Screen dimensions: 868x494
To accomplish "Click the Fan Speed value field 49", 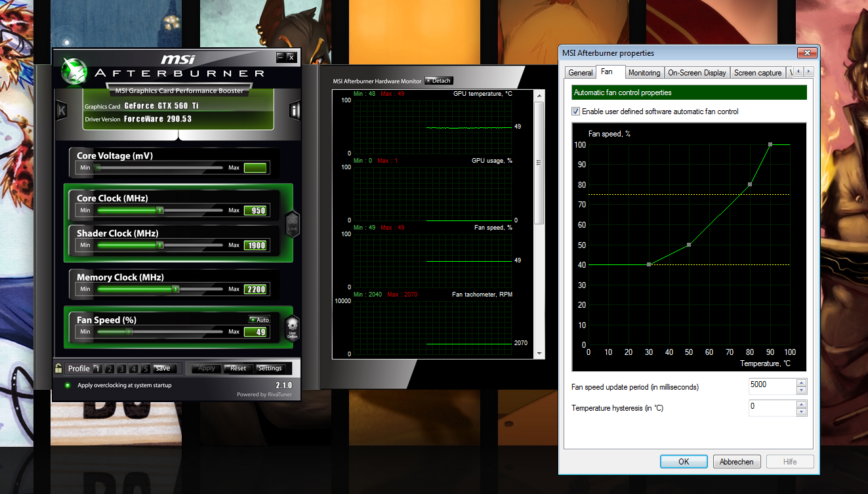I will pyautogui.click(x=255, y=332).
